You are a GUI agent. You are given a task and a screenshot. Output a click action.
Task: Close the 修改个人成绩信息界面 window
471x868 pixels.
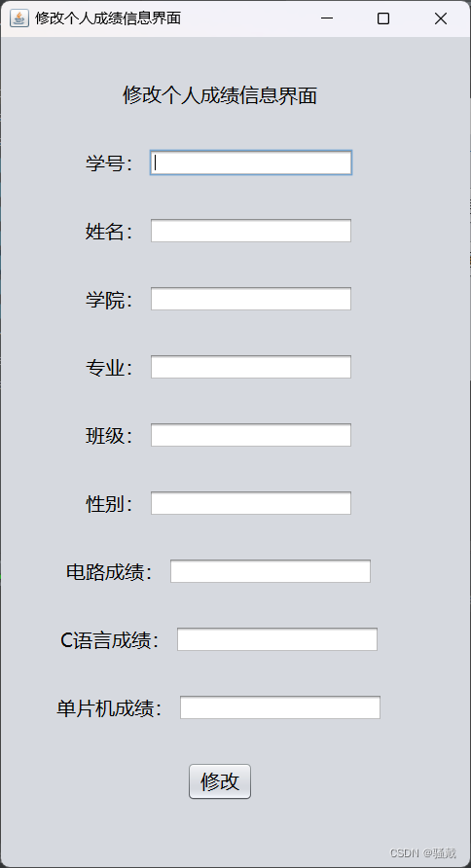coord(441,18)
